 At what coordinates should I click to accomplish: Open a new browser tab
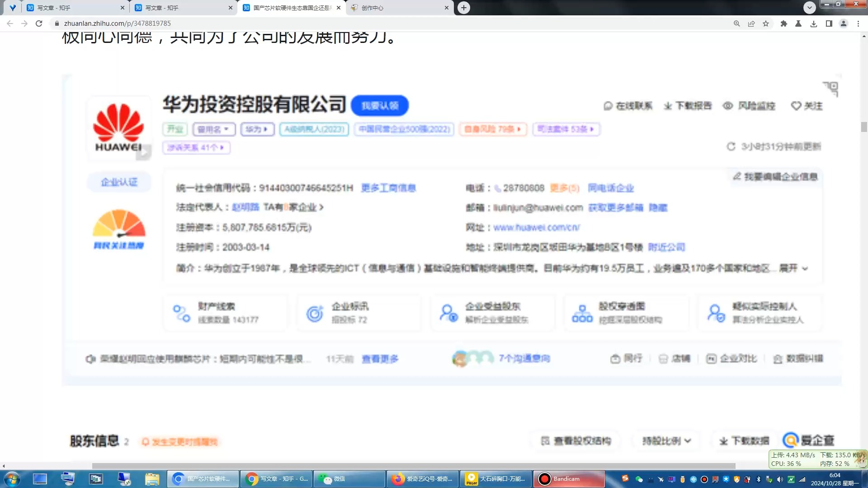(464, 8)
